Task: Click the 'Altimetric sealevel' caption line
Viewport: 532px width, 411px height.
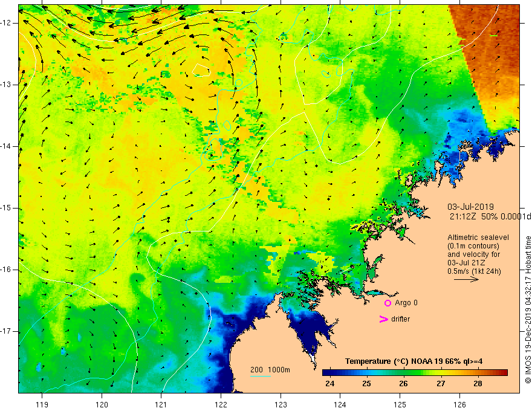Action: coord(478,238)
